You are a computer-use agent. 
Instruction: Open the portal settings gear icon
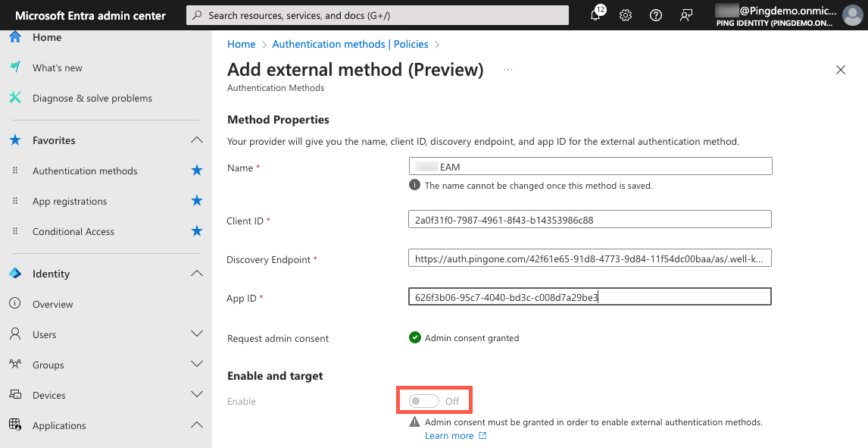click(626, 15)
